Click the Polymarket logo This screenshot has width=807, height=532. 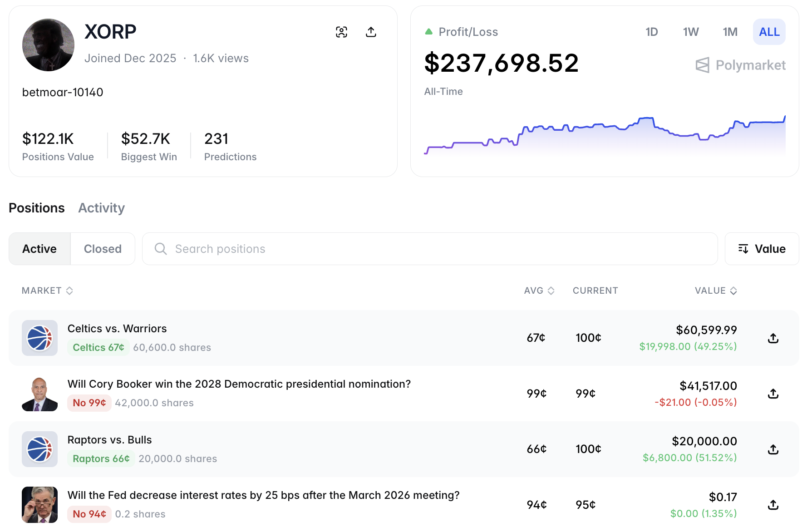point(740,65)
